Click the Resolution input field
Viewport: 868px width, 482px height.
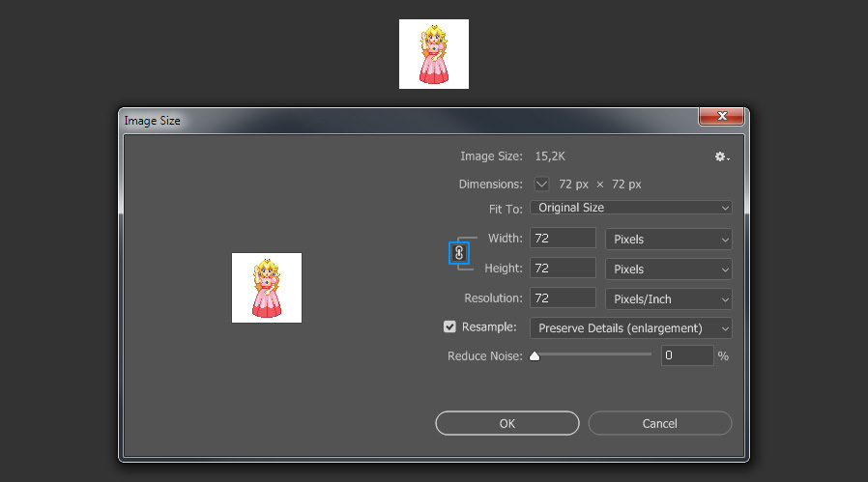coord(563,298)
